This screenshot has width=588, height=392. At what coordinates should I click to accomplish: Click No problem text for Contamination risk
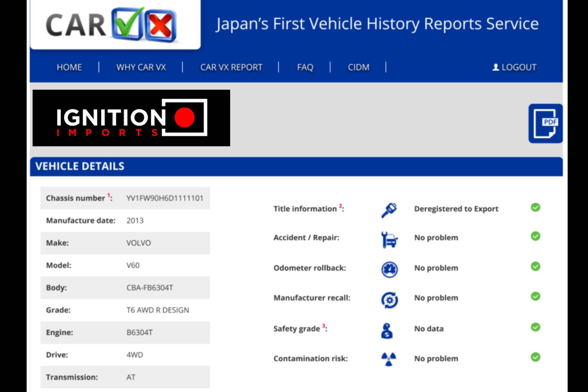[x=436, y=359]
